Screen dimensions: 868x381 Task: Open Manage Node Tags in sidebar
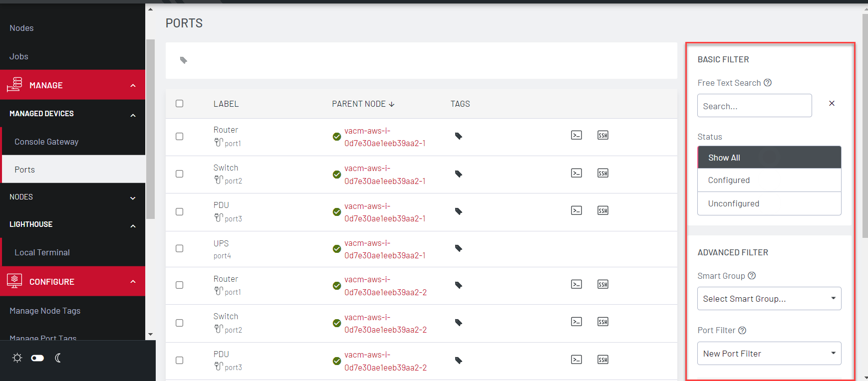[45, 311]
